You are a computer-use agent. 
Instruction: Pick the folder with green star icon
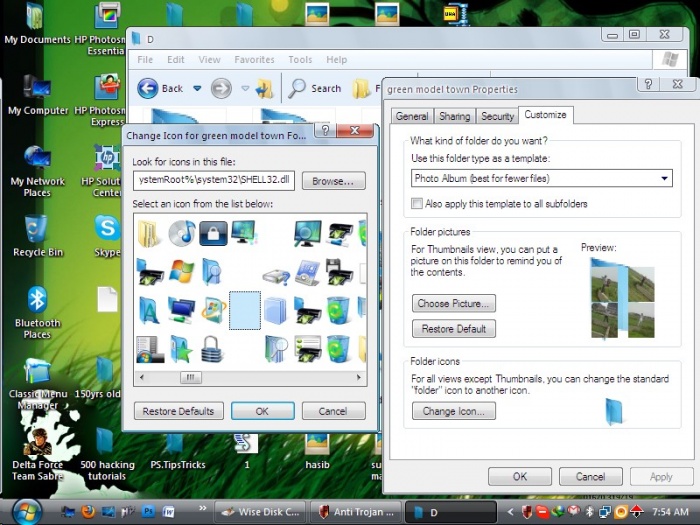[x=181, y=349]
